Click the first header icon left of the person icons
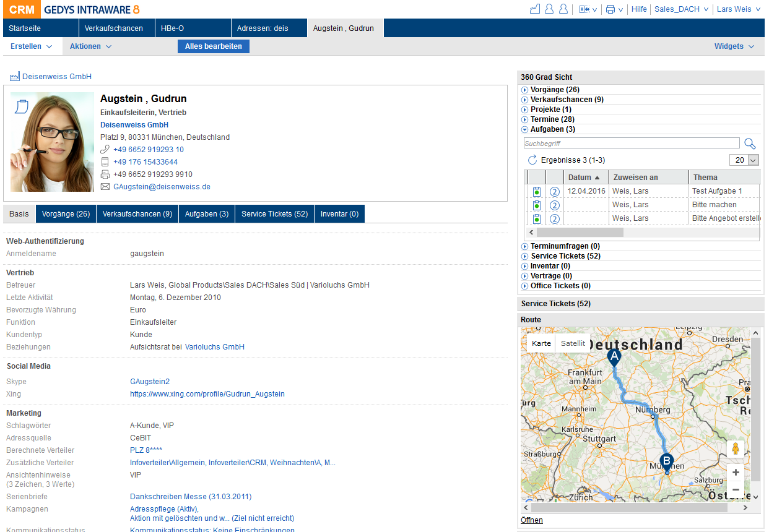Screen dimensions: 769x532 535,9
